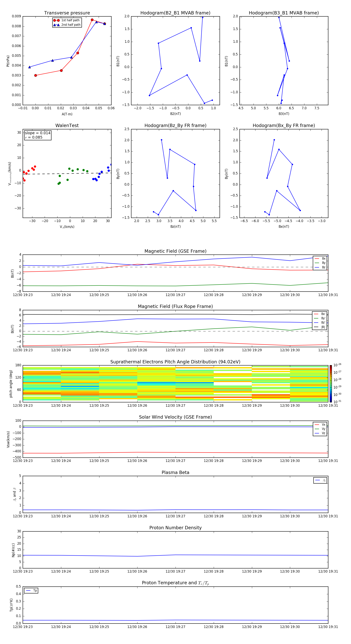Click 'Magnetic Field (Flux Rope Frame)' title
The width and height of the screenshot is (351, 644).
coord(175,307)
